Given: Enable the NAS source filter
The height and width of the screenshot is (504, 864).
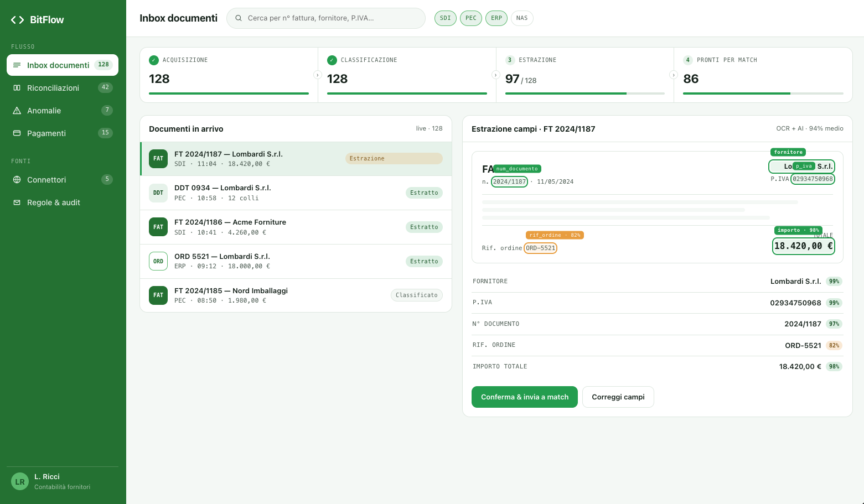Looking at the screenshot, I should [x=522, y=18].
